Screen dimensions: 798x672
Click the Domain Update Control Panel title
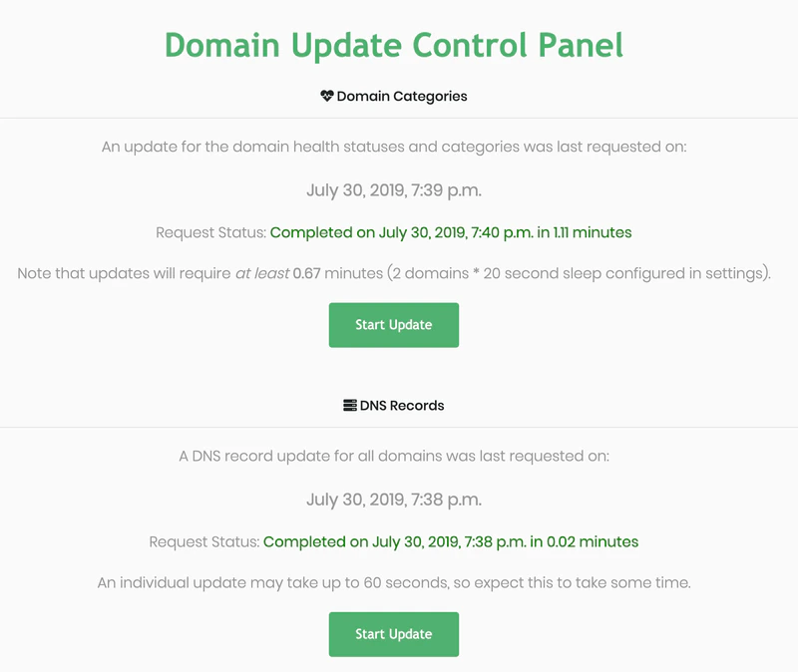394,46
